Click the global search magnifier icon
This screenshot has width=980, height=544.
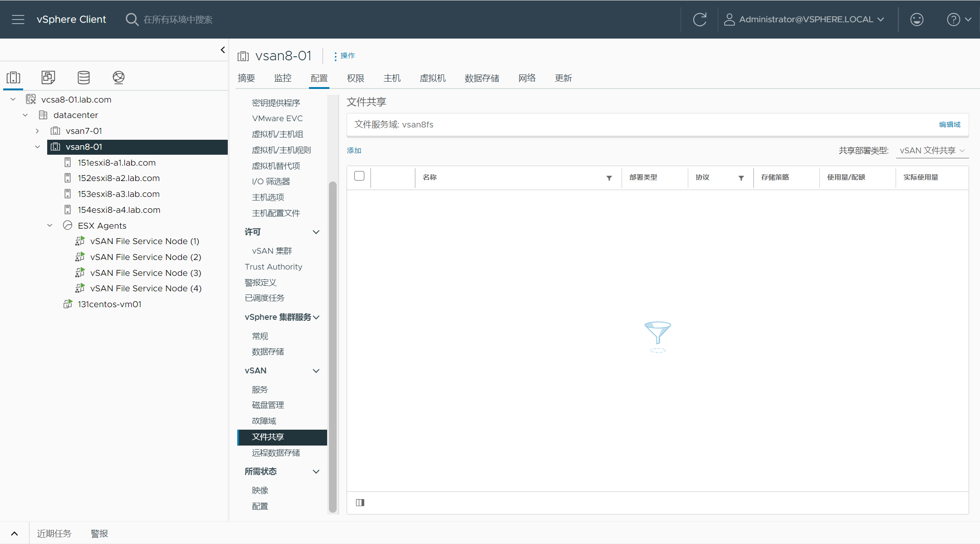pyautogui.click(x=132, y=20)
